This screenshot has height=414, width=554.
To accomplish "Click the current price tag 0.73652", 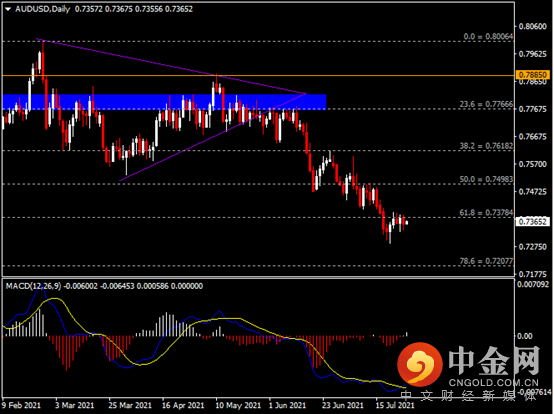I will click(x=533, y=222).
